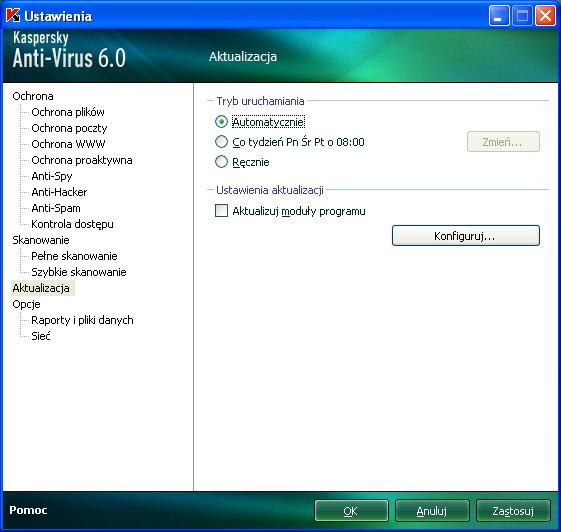Select Anti-Hacker in the tree
The image size is (561, 532).
pos(59,192)
